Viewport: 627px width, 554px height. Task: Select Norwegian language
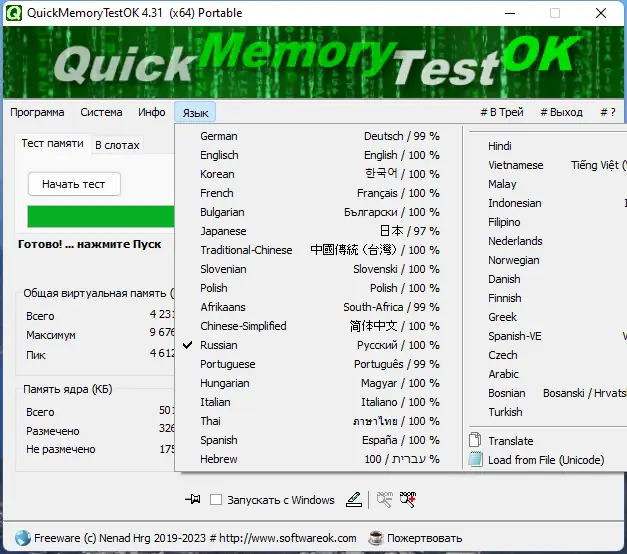pos(547,260)
